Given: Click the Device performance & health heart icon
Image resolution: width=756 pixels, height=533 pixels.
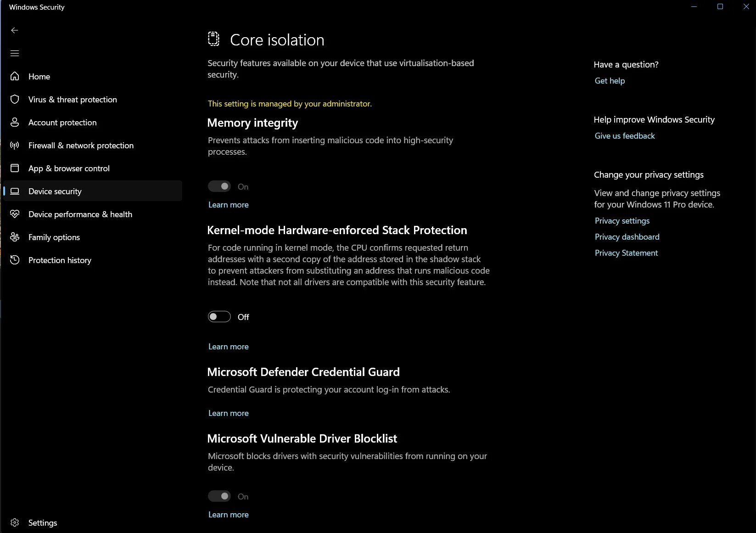Looking at the screenshot, I should tap(15, 214).
